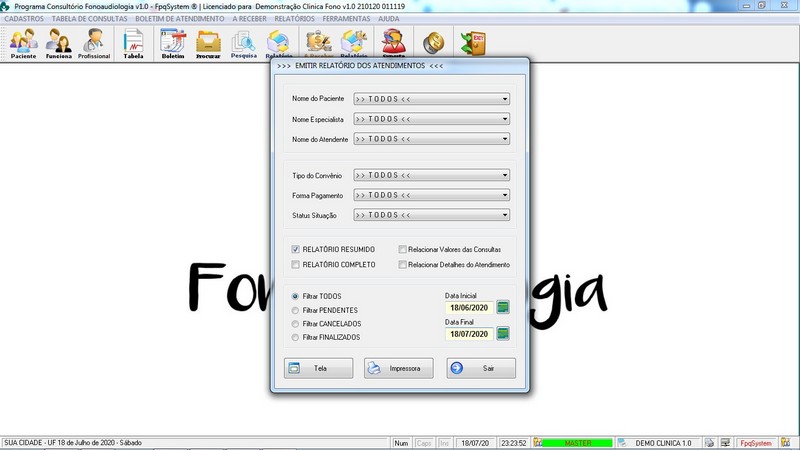
Task: Select the Filtrar TODOS radio button
Action: coord(295,296)
